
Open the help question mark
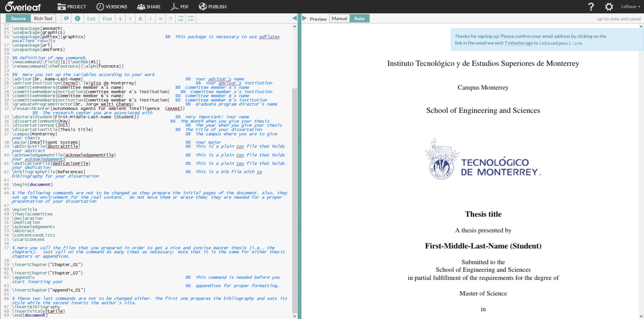pyautogui.click(x=591, y=7)
